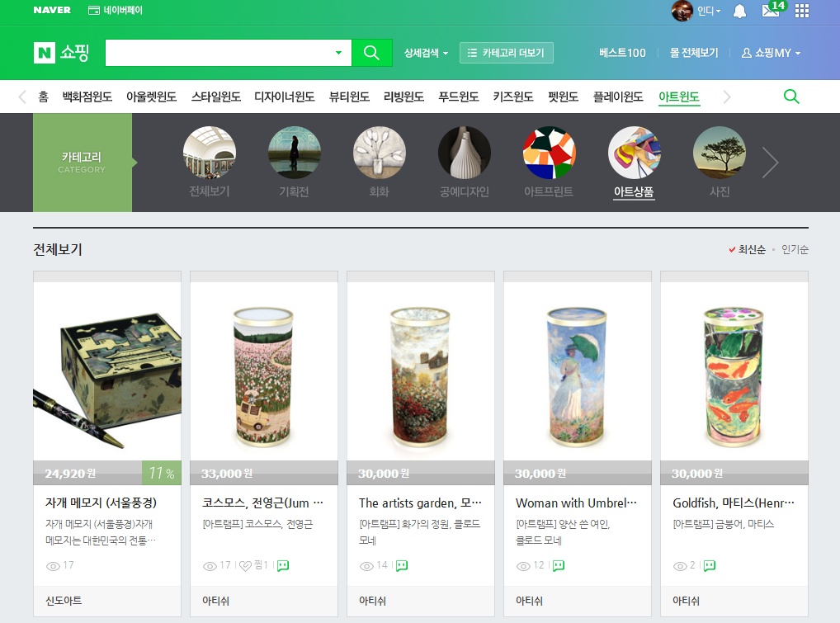The width and height of the screenshot is (840, 623).
Task: Open the 네이버페이 link in the top bar
Action: (x=115, y=11)
